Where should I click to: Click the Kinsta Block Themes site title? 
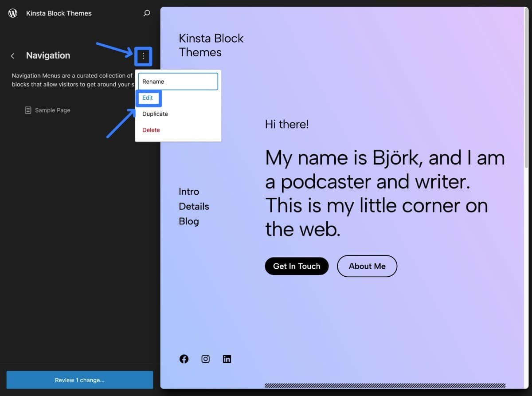click(59, 13)
